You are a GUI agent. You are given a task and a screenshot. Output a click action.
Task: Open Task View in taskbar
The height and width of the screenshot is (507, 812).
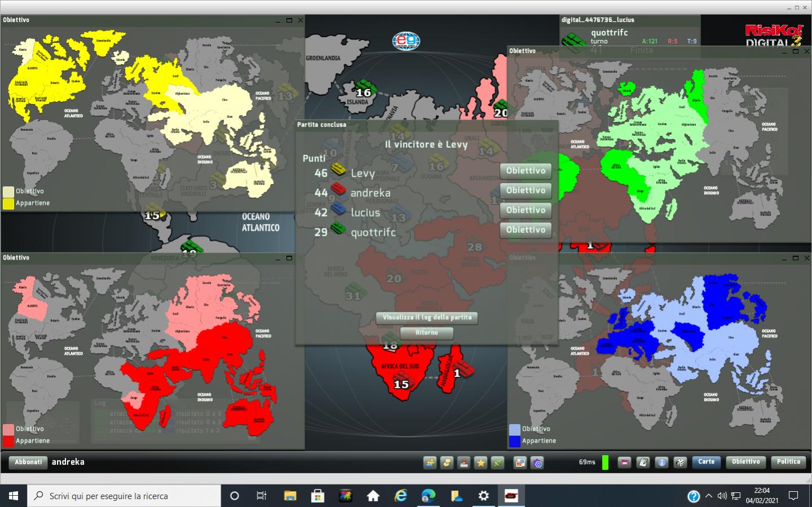click(x=261, y=496)
